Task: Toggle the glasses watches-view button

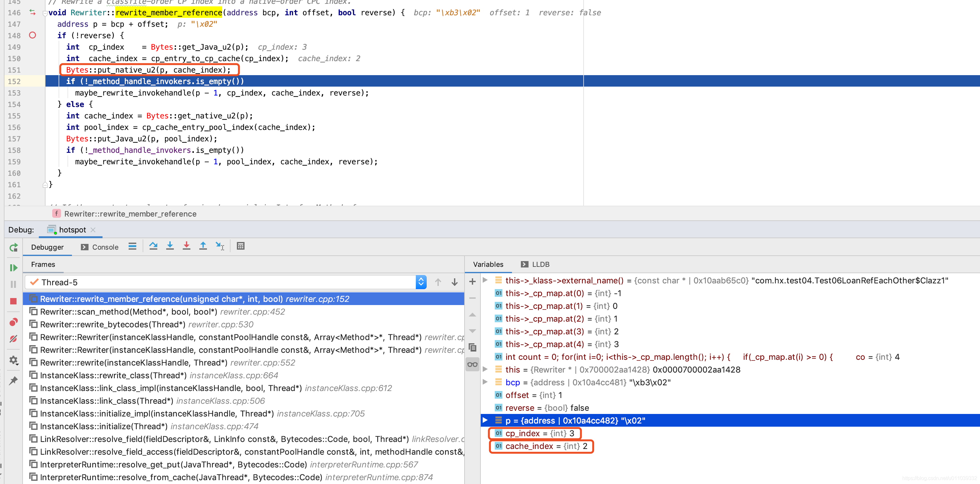Action: [x=472, y=365]
